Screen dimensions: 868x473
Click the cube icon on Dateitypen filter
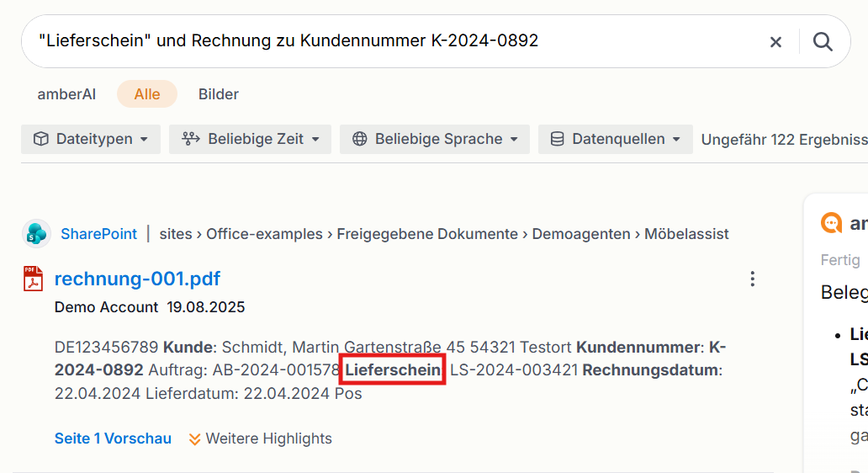point(41,139)
